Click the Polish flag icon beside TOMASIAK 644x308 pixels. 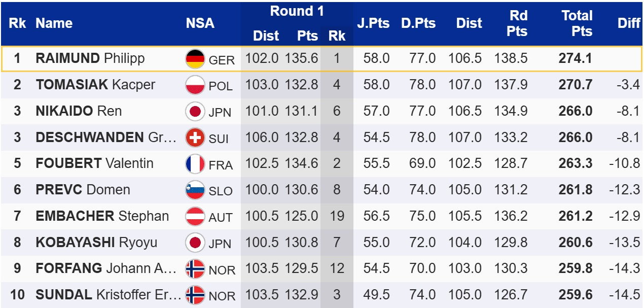195,85
